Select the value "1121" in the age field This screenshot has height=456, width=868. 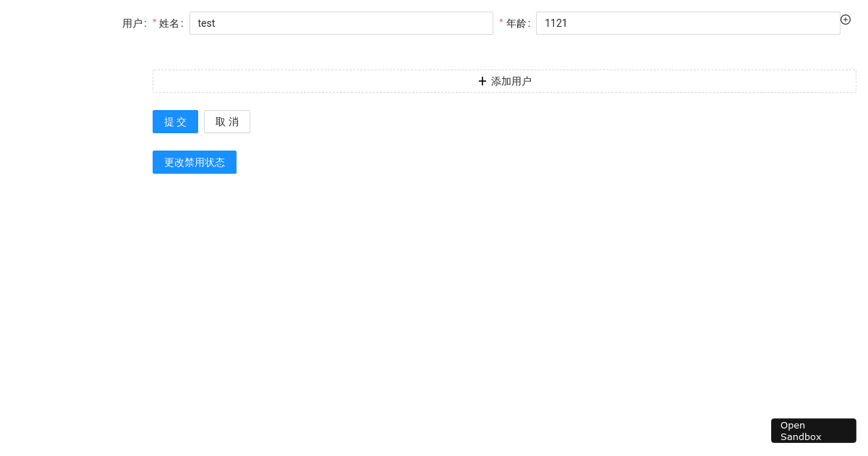pyautogui.click(x=556, y=23)
